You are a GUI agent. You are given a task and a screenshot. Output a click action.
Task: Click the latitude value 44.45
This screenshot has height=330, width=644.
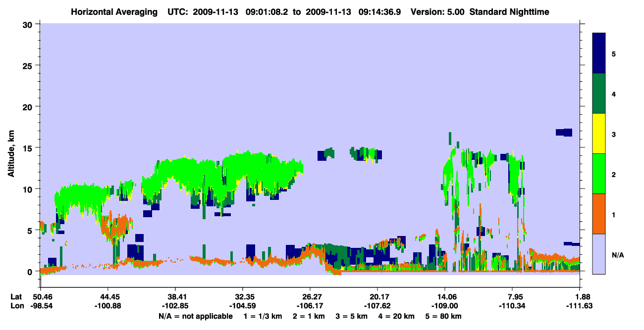(107, 297)
